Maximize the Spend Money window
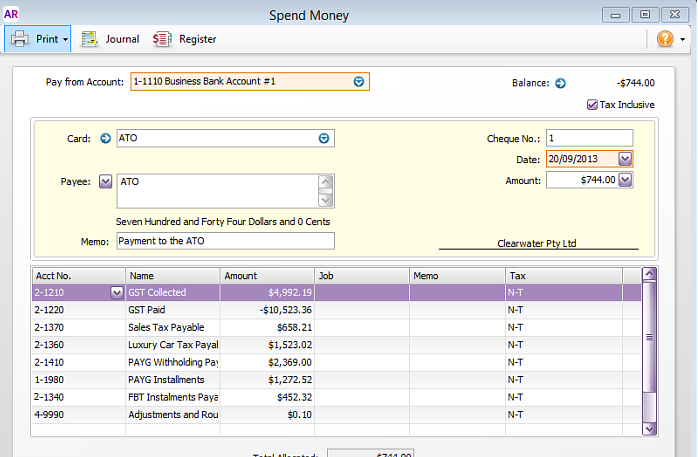Image resolution: width=698 pixels, height=457 pixels. pos(645,15)
